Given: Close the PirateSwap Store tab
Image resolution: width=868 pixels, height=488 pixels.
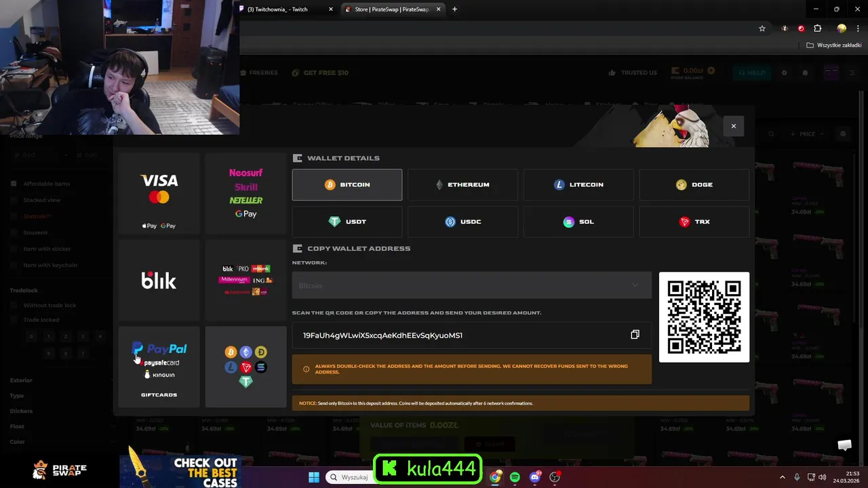Looking at the screenshot, I should coord(439,9).
